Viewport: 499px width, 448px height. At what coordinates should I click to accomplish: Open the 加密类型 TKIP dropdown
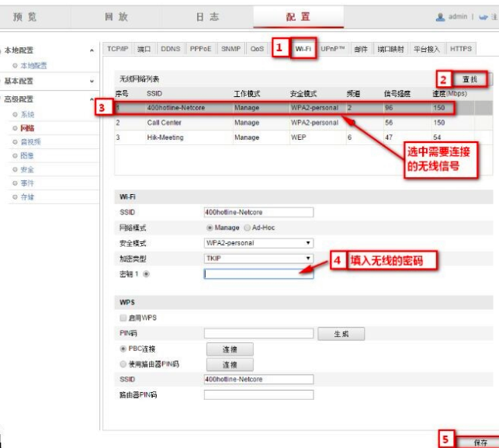258,259
